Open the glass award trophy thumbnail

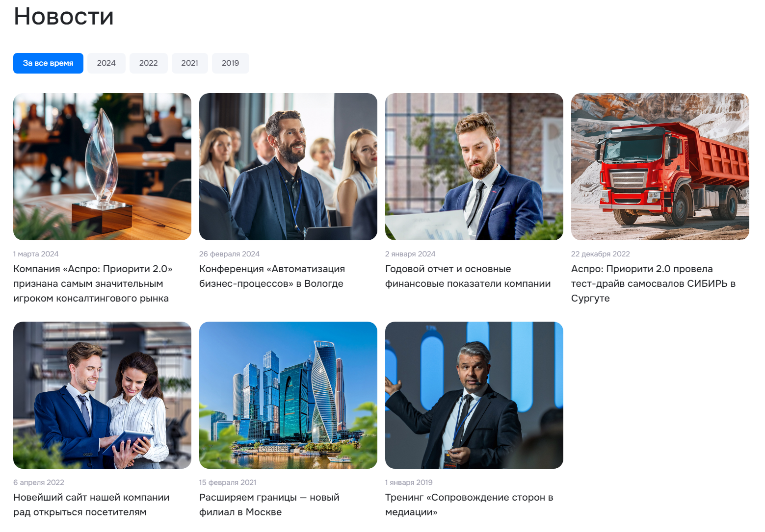pyautogui.click(x=102, y=167)
